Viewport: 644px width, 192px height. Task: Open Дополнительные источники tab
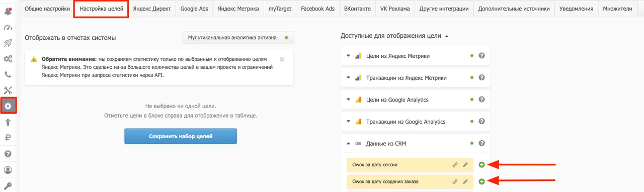[514, 9]
